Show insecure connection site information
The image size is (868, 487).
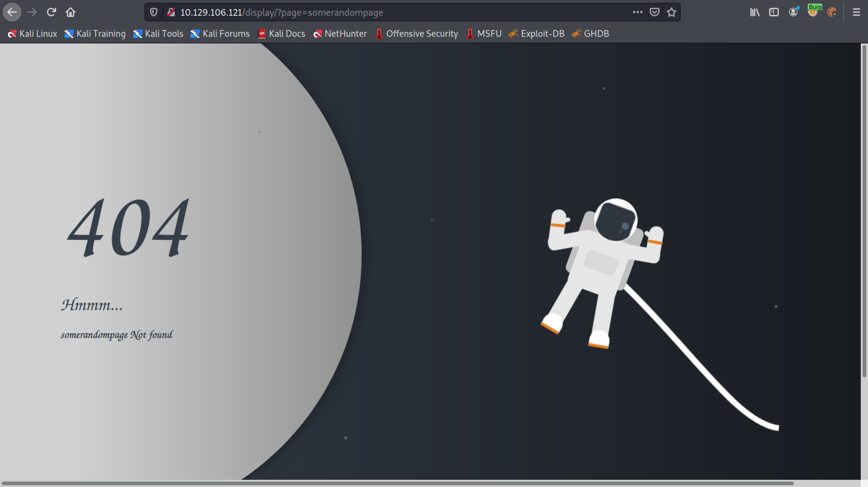[171, 12]
